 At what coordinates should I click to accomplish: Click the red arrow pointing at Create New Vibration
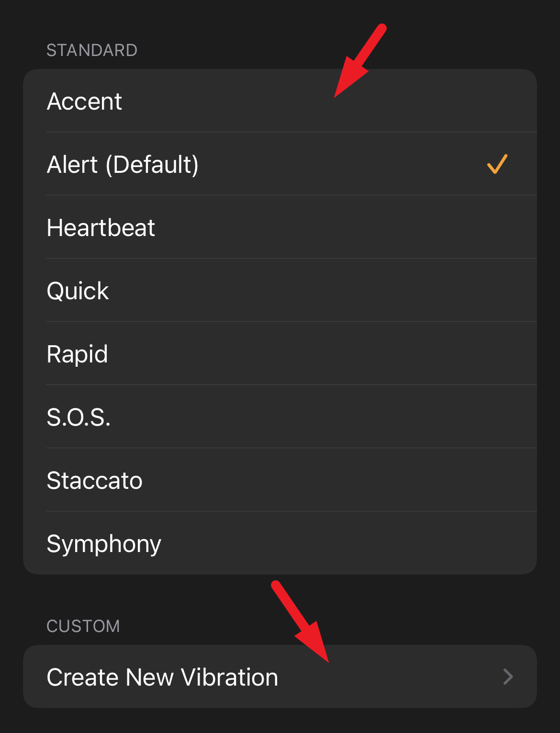click(300, 621)
